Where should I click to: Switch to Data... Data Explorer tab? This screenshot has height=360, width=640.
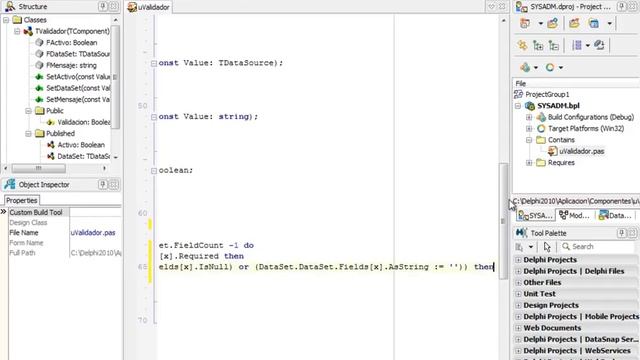[x=615, y=216]
